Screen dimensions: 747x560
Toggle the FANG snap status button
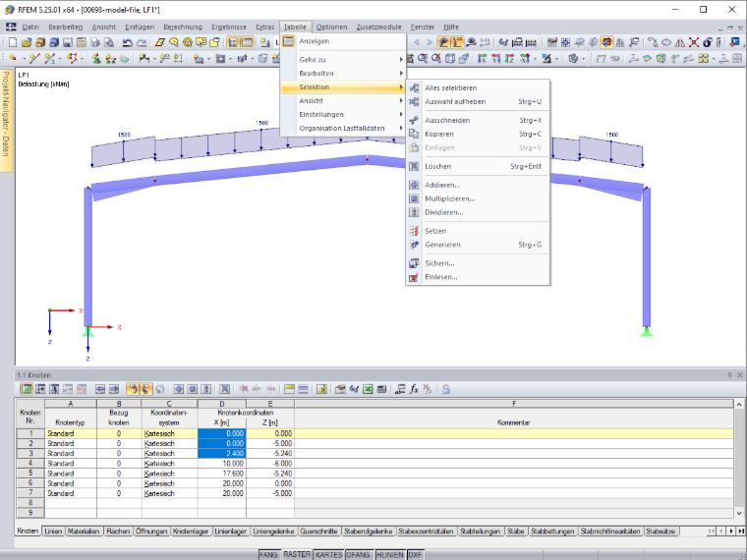[x=268, y=555]
